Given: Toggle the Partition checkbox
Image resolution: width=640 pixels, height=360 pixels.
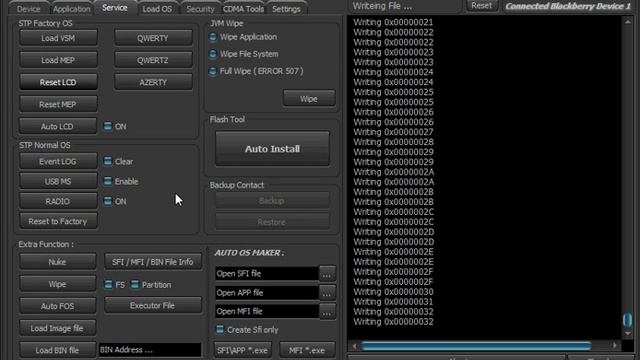Looking at the screenshot, I should click(x=135, y=284).
